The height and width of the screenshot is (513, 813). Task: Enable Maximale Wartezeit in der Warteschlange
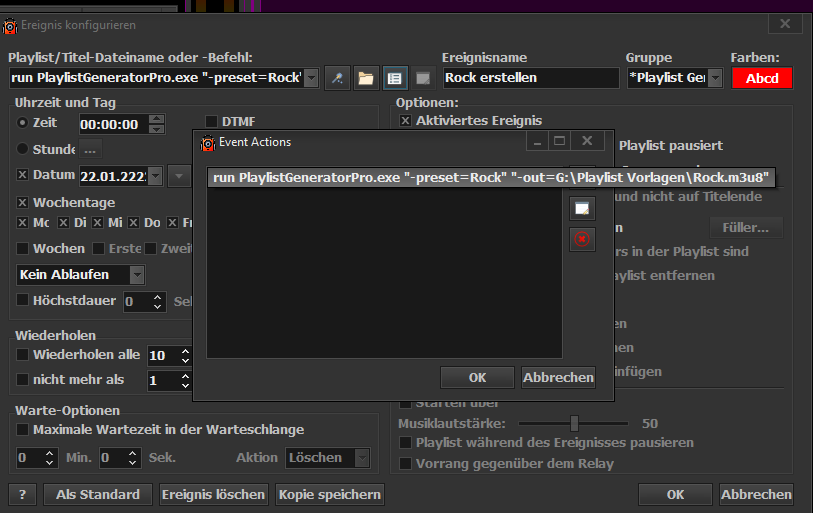pyautogui.click(x=22, y=429)
